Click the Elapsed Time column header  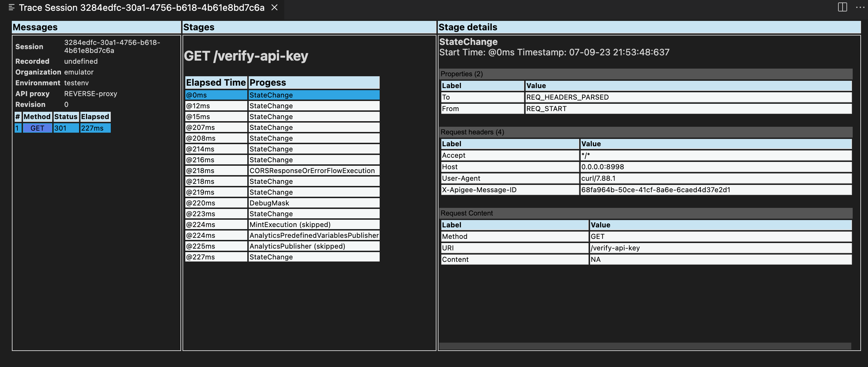pyautogui.click(x=216, y=83)
